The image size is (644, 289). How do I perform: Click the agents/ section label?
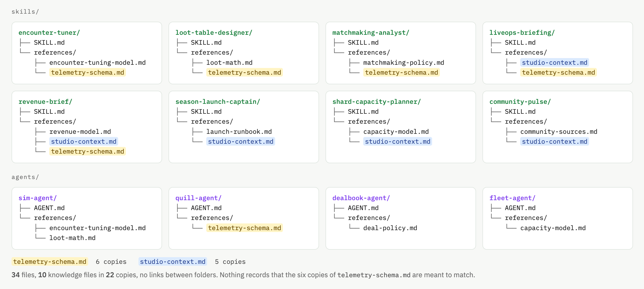pos(25,177)
